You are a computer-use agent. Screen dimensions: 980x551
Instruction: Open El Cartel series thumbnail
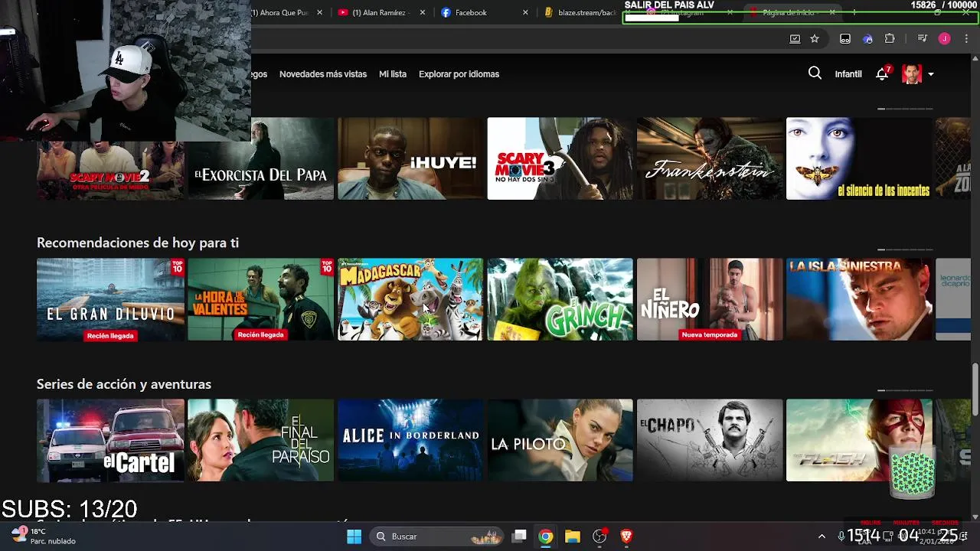[x=110, y=440]
